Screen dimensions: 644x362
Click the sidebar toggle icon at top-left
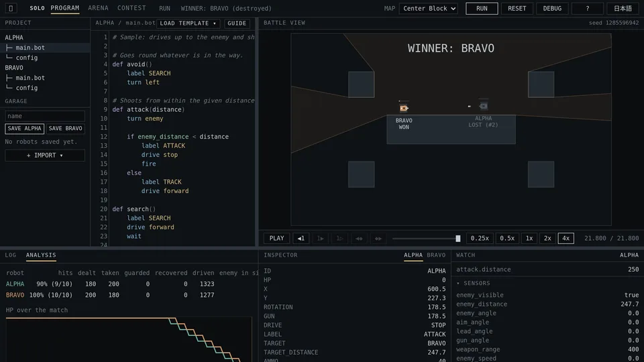coord(11,8)
